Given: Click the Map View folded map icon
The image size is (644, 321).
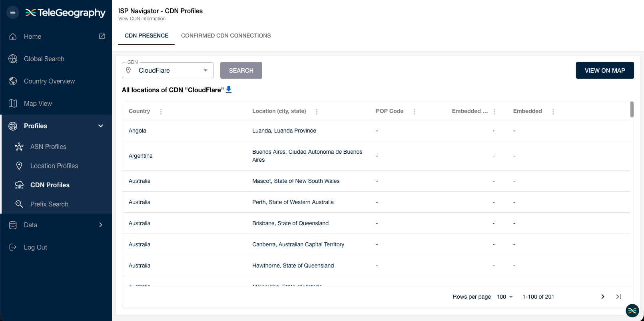Looking at the screenshot, I should pyautogui.click(x=13, y=103).
